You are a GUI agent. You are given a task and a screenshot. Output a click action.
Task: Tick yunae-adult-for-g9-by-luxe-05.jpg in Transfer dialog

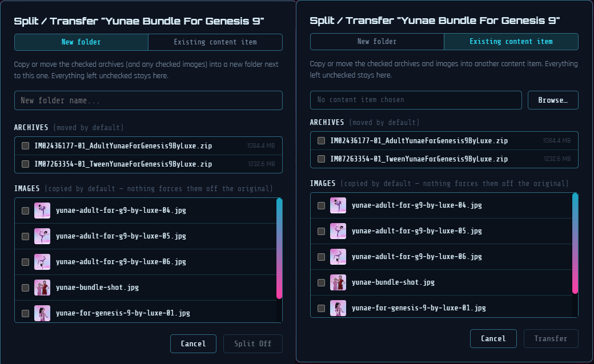tap(321, 231)
